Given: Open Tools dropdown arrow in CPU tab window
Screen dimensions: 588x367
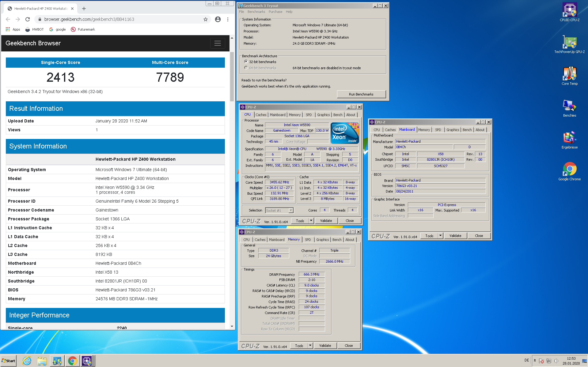Looking at the screenshot, I should pyautogui.click(x=311, y=221).
